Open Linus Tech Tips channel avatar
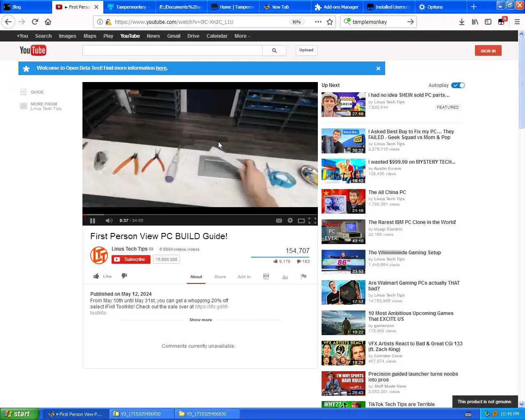 99,255
